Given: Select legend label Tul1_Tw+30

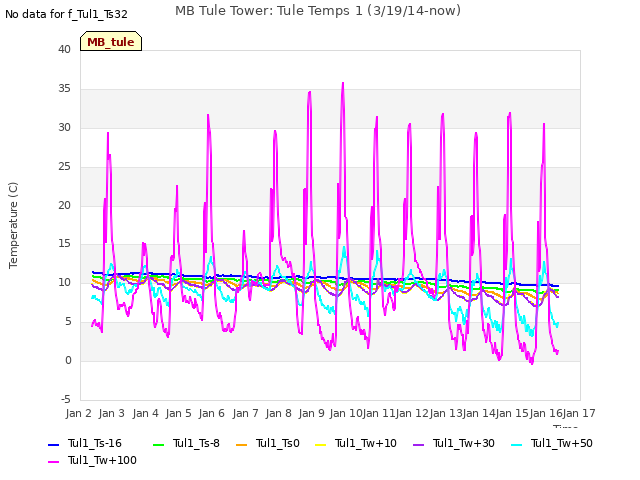Looking at the screenshot, I should click(x=464, y=443).
